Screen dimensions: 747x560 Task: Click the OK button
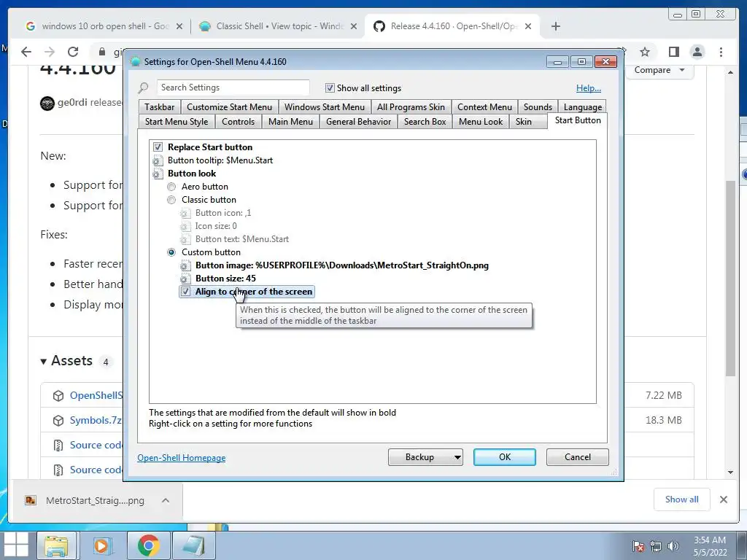coord(505,457)
